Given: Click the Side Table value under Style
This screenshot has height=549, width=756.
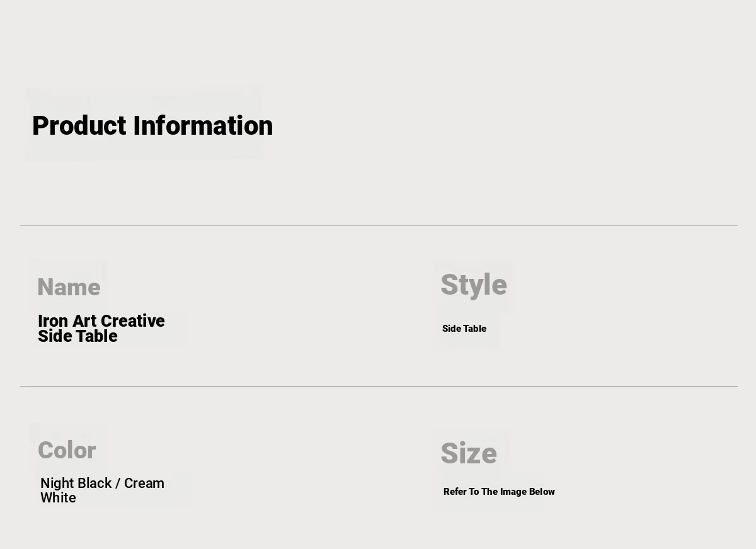Looking at the screenshot, I should 464,329.
